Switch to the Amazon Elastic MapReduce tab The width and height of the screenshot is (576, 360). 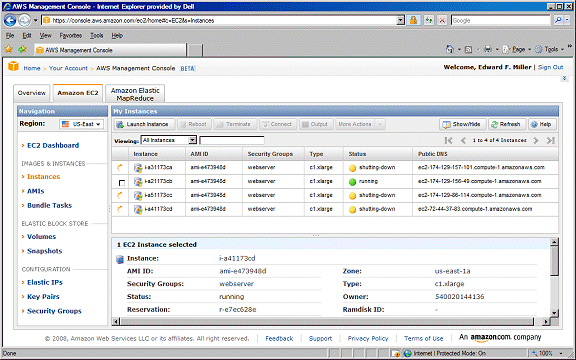coord(135,94)
